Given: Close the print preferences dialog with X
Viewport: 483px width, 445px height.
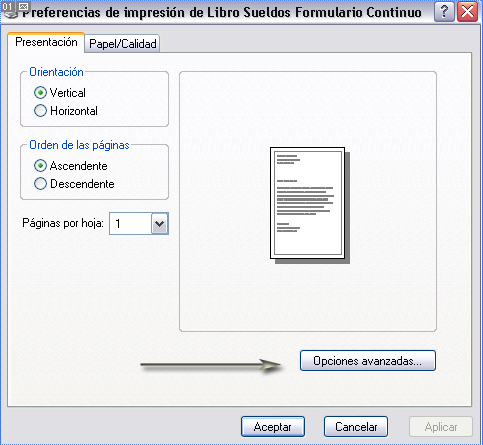Looking at the screenshot, I should pos(468,12).
